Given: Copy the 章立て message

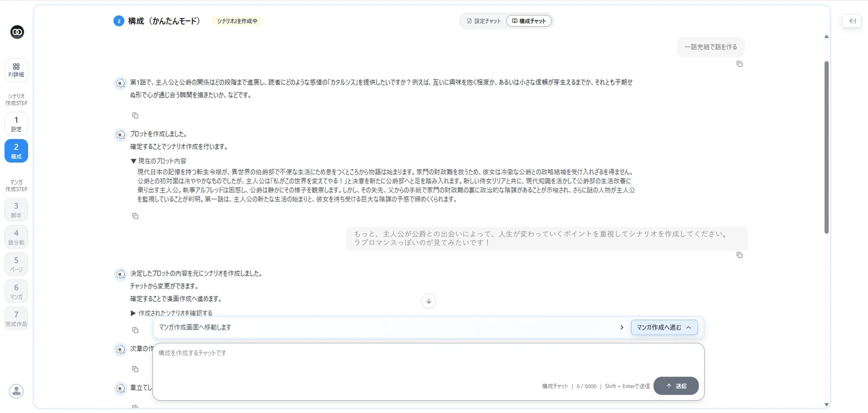Looking at the screenshot, I should 135,407.
